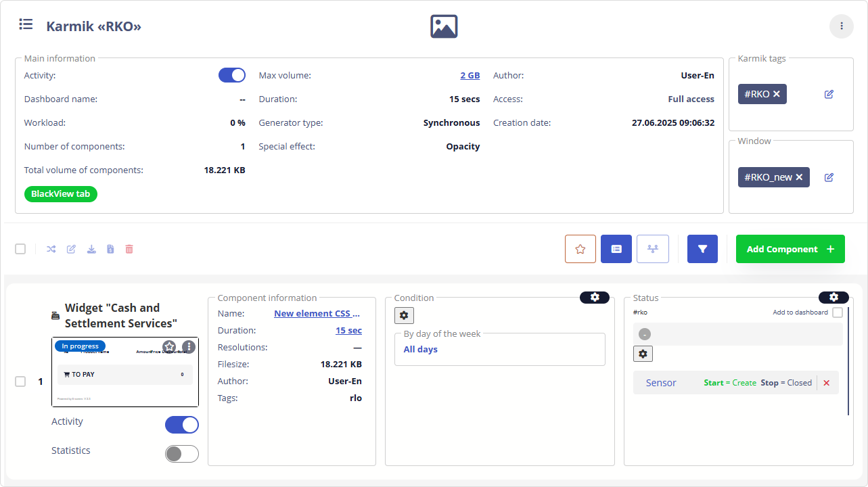The height and width of the screenshot is (487, 868).
Task: Open the three-dot menu in the top right
Action: 841,26
